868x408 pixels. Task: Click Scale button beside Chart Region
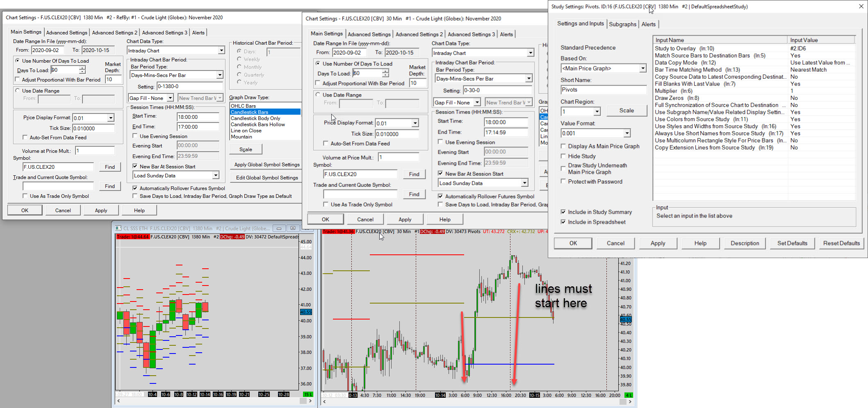pos(627,111)
